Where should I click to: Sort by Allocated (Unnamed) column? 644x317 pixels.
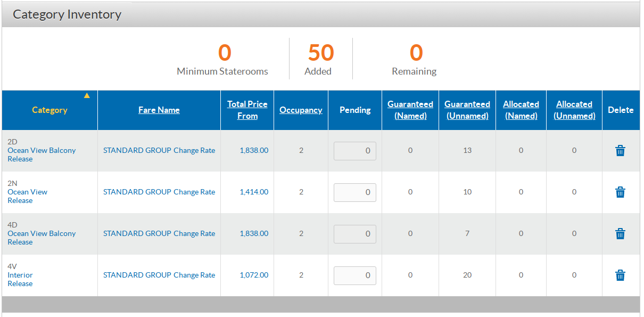coord(574,110)
